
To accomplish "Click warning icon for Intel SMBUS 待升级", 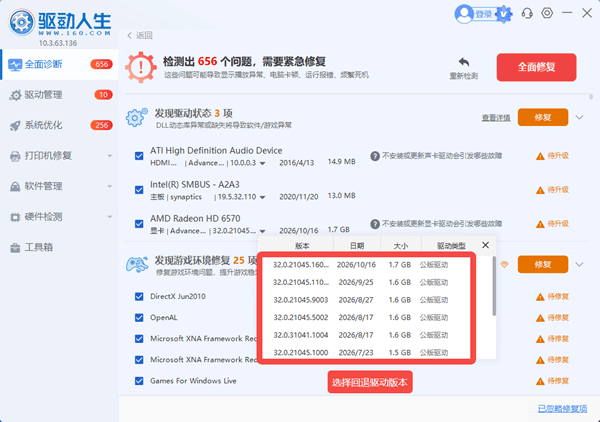I will click(540, 190).
